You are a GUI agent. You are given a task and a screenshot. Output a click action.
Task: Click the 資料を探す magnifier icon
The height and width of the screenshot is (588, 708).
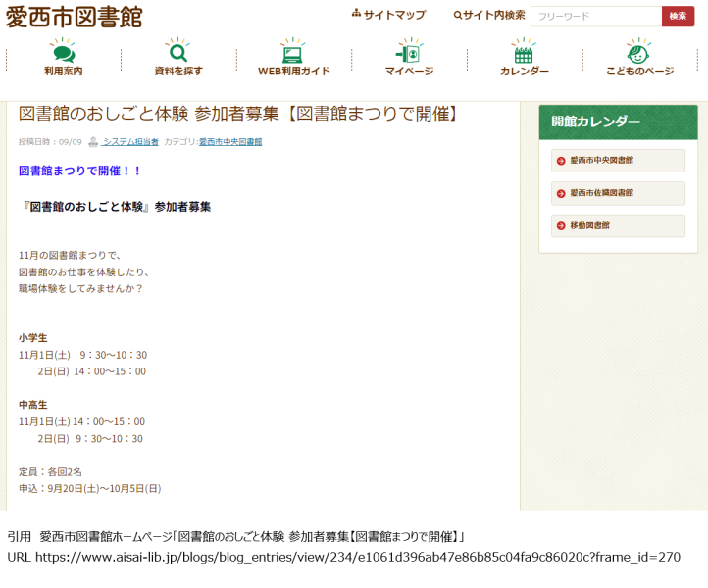pos(178,51)
